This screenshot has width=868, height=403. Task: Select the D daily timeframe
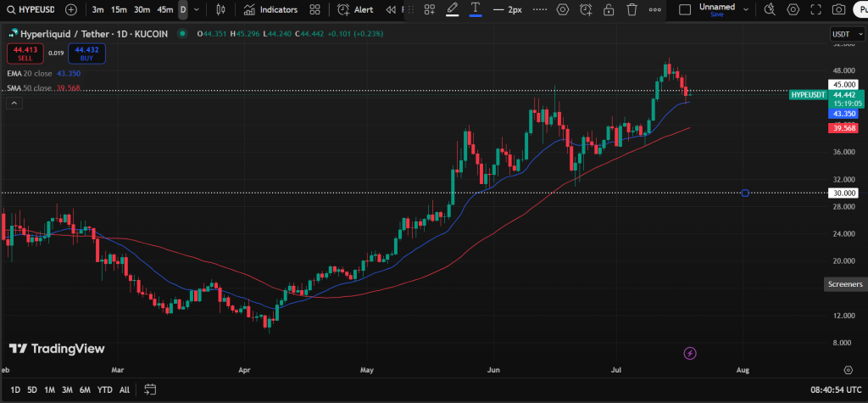click(183, 9)
